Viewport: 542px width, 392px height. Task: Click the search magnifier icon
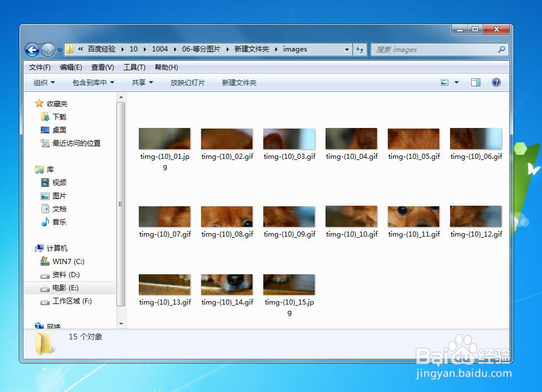pyautogui.click(x=501, y=50)
